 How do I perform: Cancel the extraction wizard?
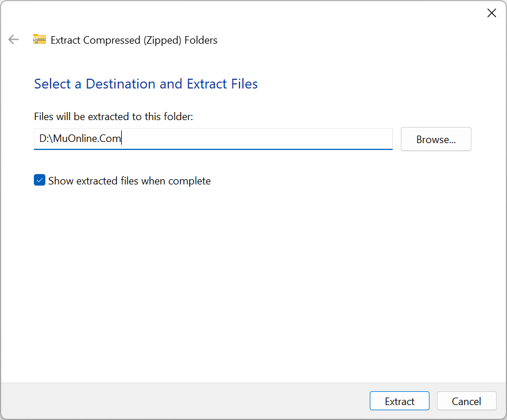point(466,401)
